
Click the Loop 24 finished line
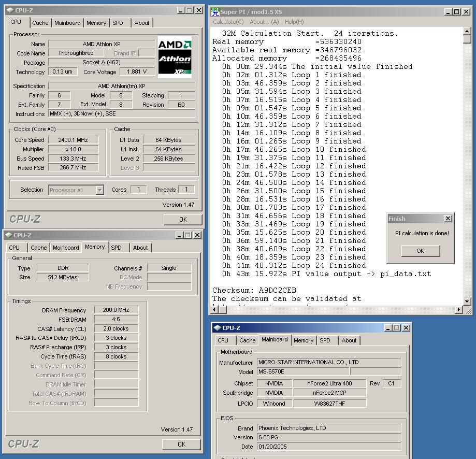click(294, 265)
